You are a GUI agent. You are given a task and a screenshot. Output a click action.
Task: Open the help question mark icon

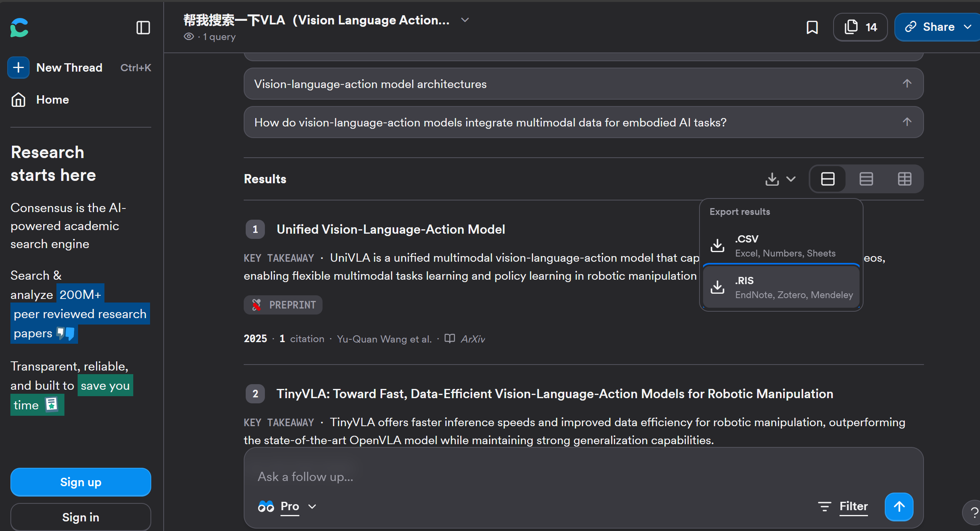click(973, 513)
